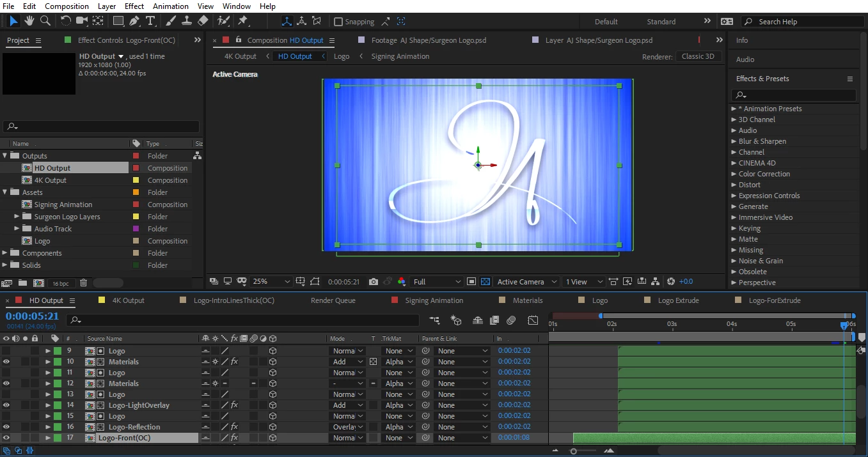Open 1 View layout dropdown
Screen dimensions: 868x457
[583, 282]
